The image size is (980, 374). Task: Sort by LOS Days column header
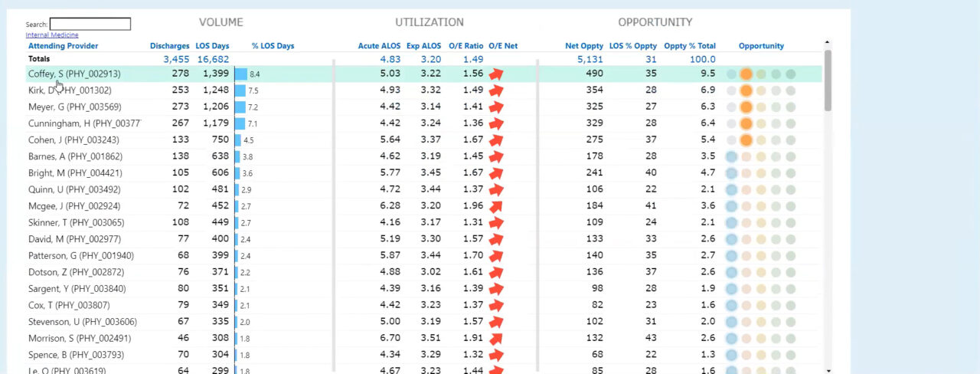212,46
